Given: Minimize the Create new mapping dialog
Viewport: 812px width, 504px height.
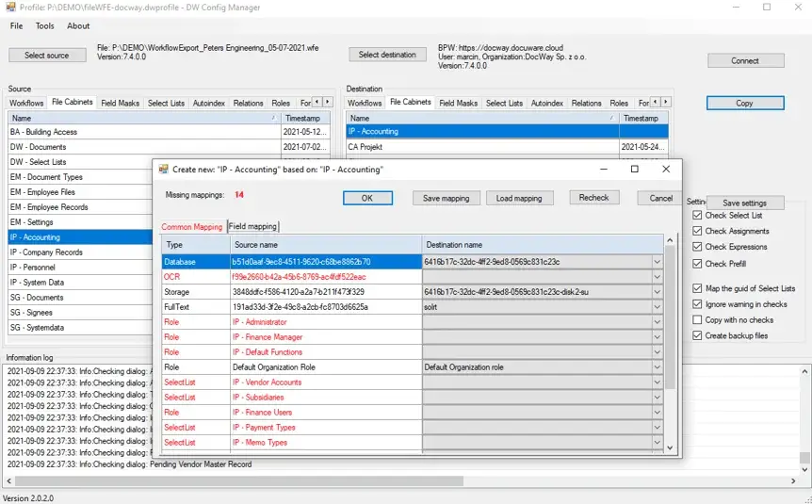Looking at the screenshot, I should pos(603,169).
